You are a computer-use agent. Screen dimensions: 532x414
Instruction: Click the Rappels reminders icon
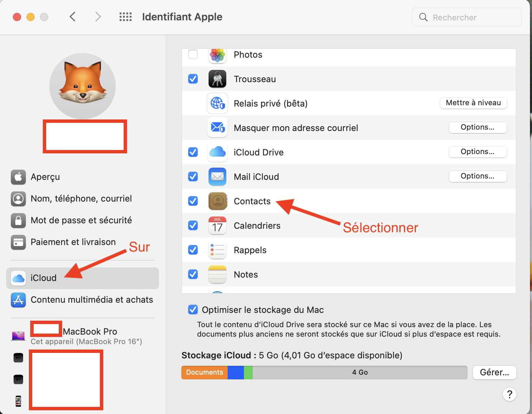(x=217, y=250)
